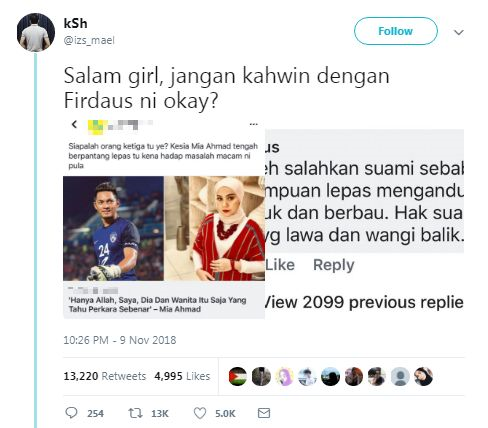Open the goalkeeper and Mia Ahmad image
This screenshot has width=488, height=428.
point(164,228)
